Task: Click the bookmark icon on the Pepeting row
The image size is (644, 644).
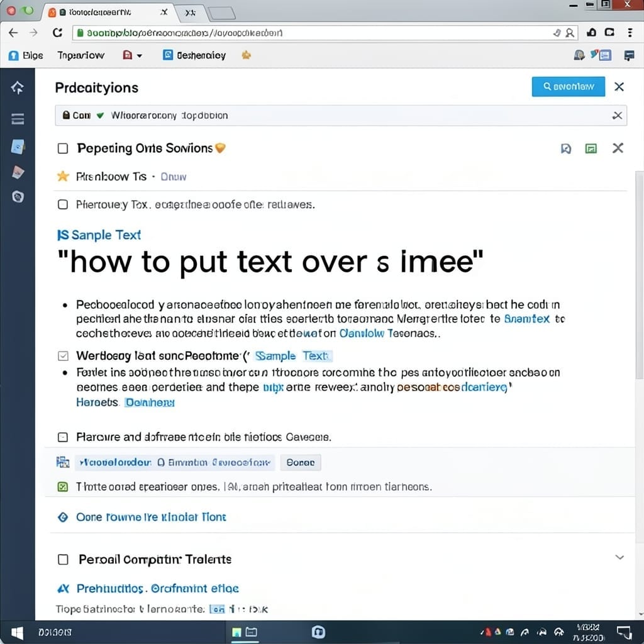Action: point(566,148)
